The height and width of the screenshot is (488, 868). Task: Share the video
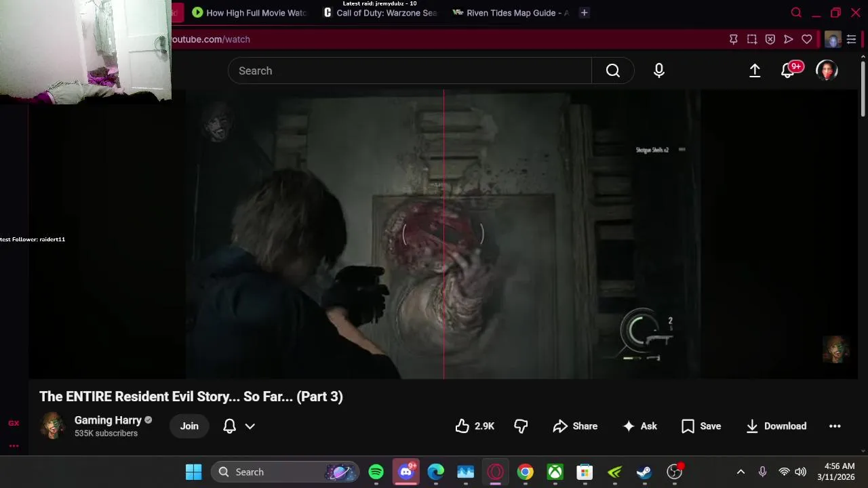tap(575, 426)
